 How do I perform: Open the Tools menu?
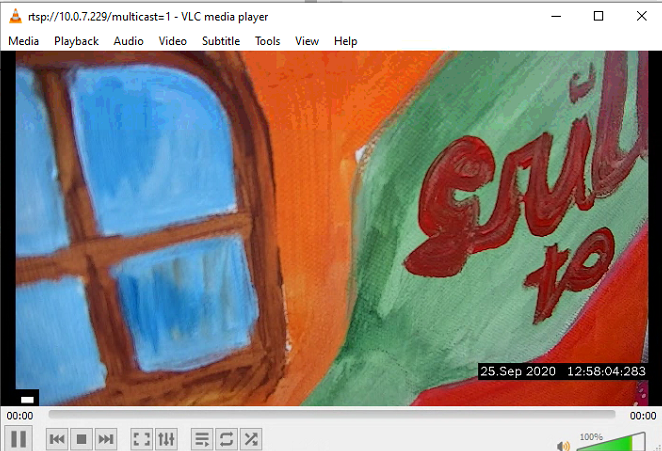point(267,41)
